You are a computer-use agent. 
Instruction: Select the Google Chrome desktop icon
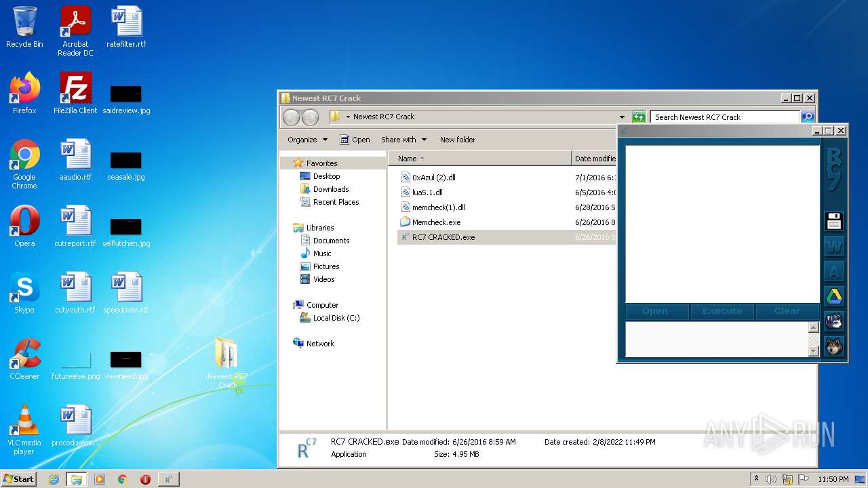pos(24,164)
